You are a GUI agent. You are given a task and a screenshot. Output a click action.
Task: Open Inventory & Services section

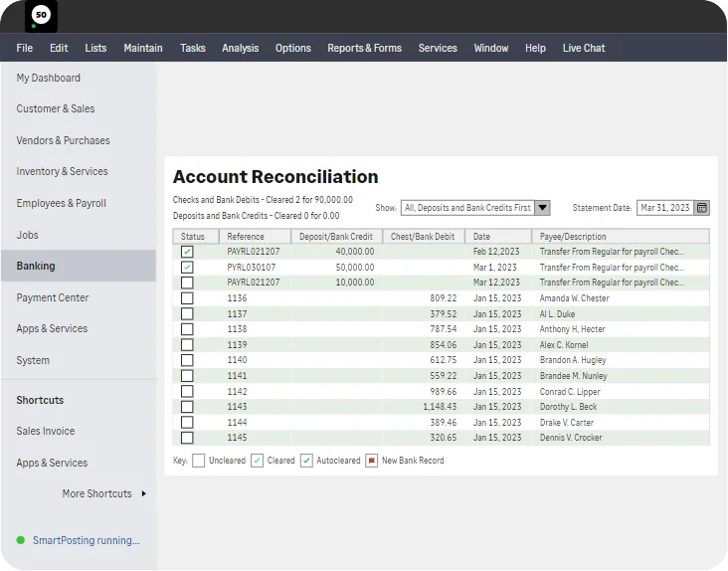click(63, 171)
